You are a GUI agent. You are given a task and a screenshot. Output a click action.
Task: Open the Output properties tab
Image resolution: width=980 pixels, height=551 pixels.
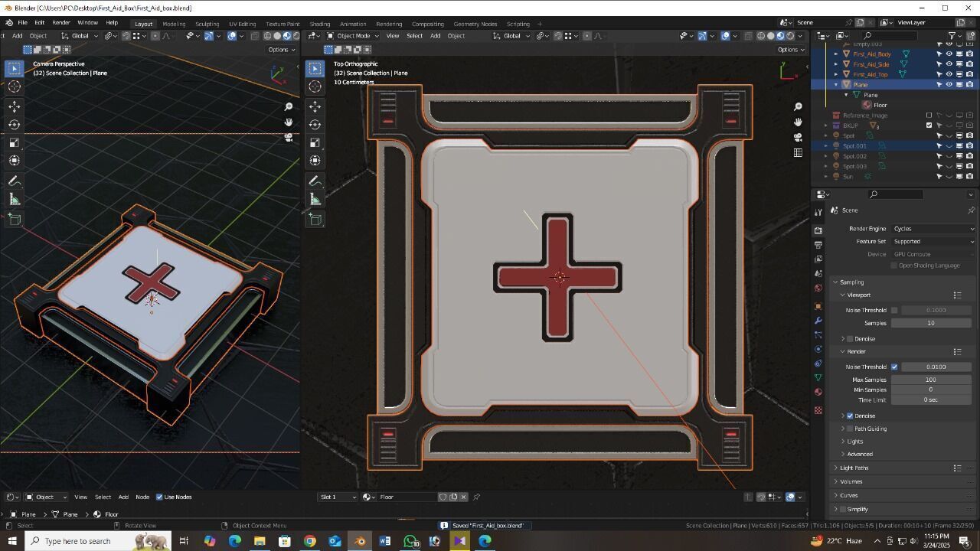(x=818, y=245)
